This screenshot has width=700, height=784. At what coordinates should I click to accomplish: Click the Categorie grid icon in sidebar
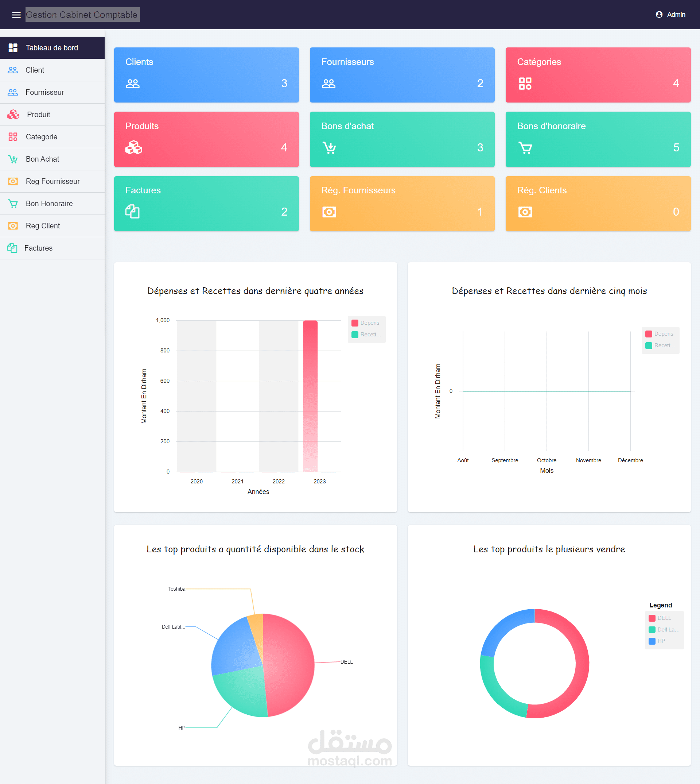13,137
